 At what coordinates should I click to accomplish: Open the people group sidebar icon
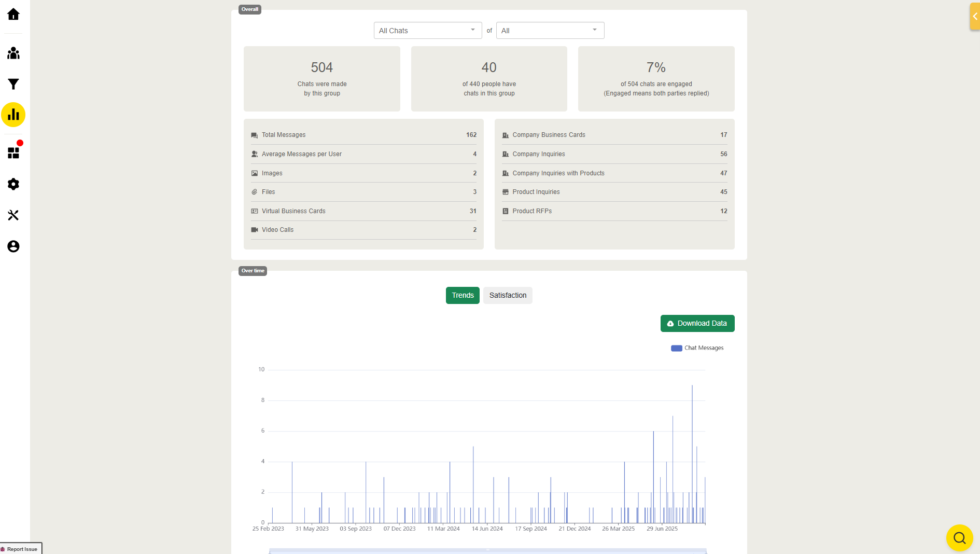click(x=13, y=53)
